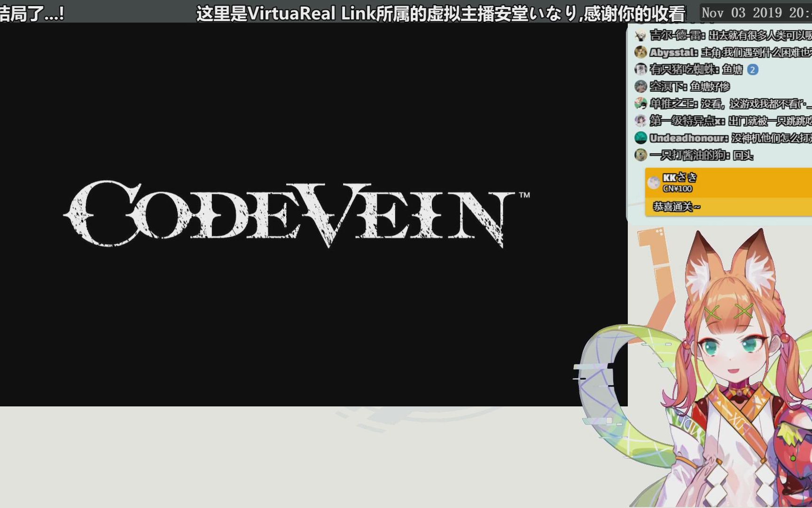812x508 pixels.
Task: Click avatar of 一只打酱油的狗
Action: coord(640,155)
